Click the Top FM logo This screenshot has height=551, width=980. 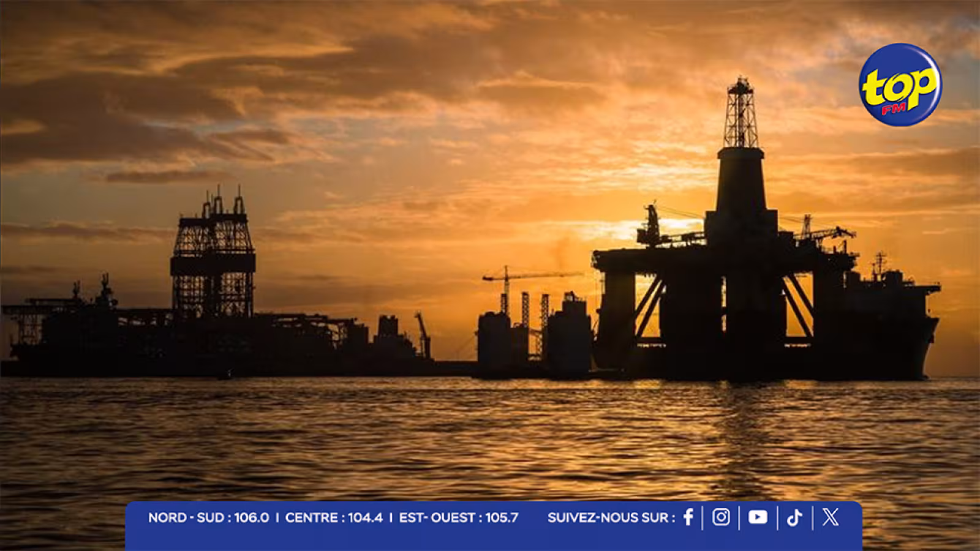(x=900, y=84)
